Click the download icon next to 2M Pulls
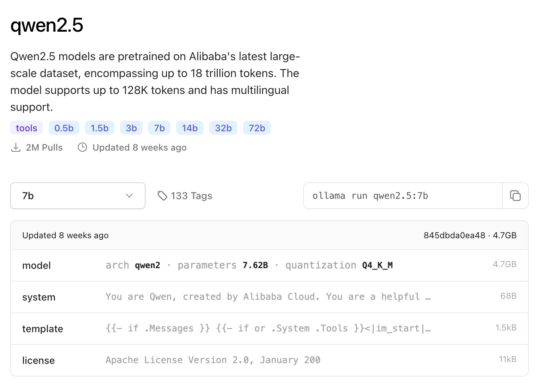Viewport: 546px width, 392px height. click(x=16, y=147)
